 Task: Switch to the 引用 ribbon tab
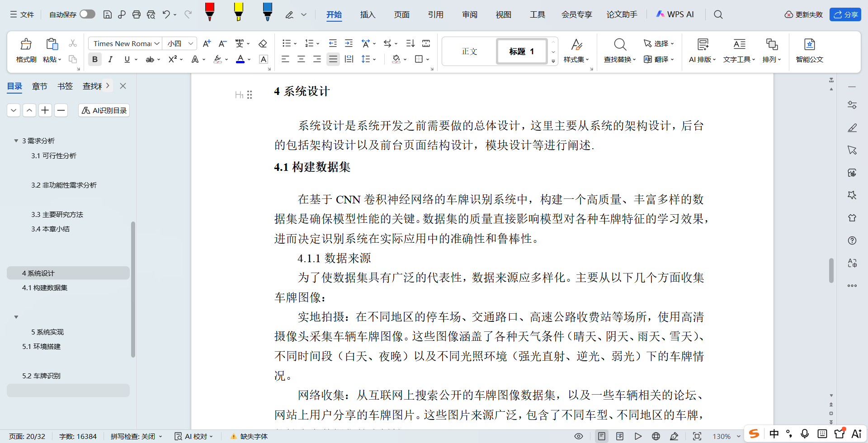pos(435,14)
